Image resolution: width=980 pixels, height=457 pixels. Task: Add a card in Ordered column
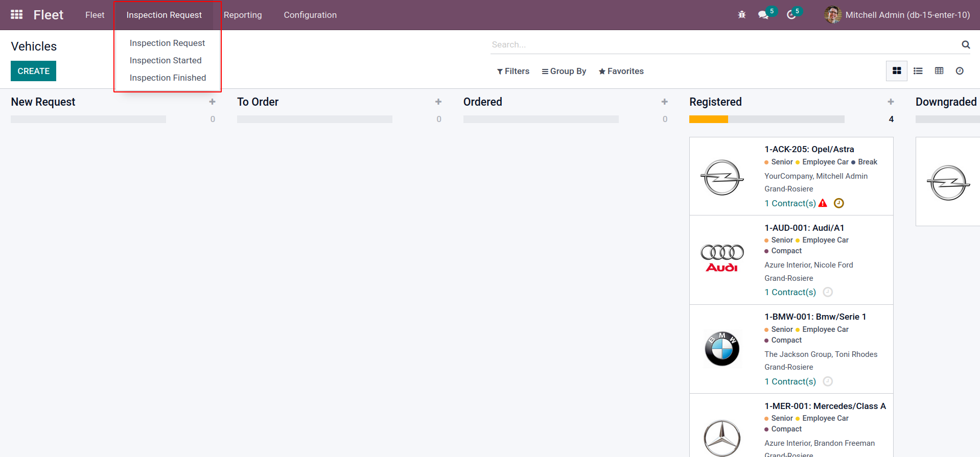tap(665, 102)
